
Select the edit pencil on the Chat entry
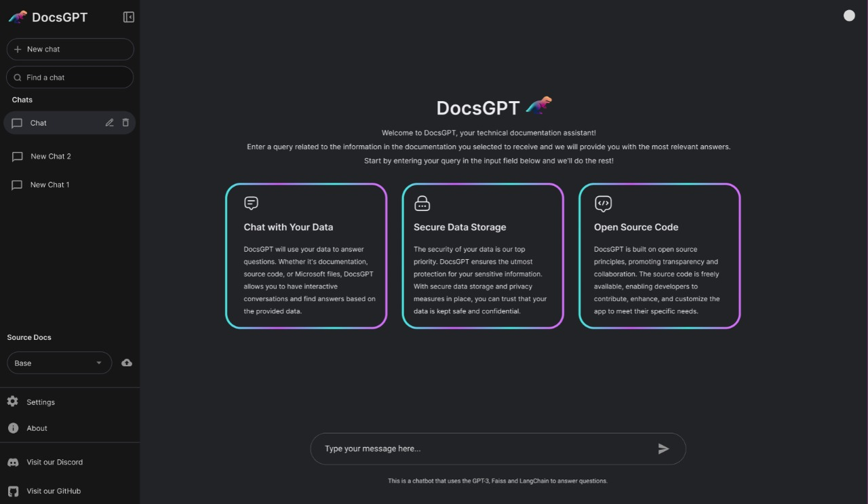coord(109,122)
